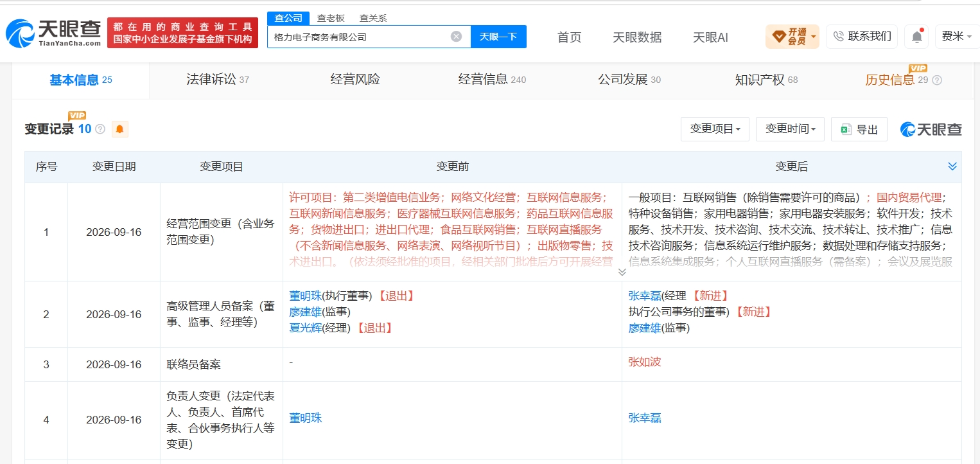The image size is (980, 464).
Task: Open the 开通会员 dropdown
Action: (792, 37)
